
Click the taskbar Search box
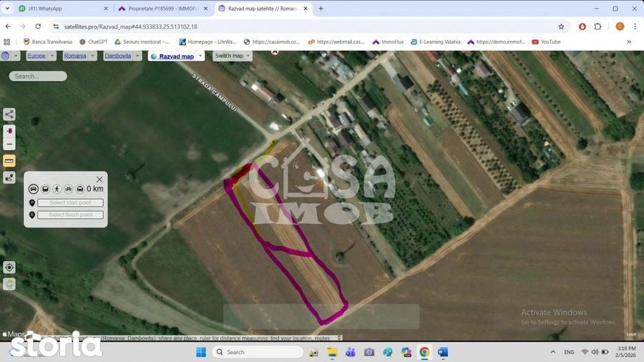click(258, 352)
